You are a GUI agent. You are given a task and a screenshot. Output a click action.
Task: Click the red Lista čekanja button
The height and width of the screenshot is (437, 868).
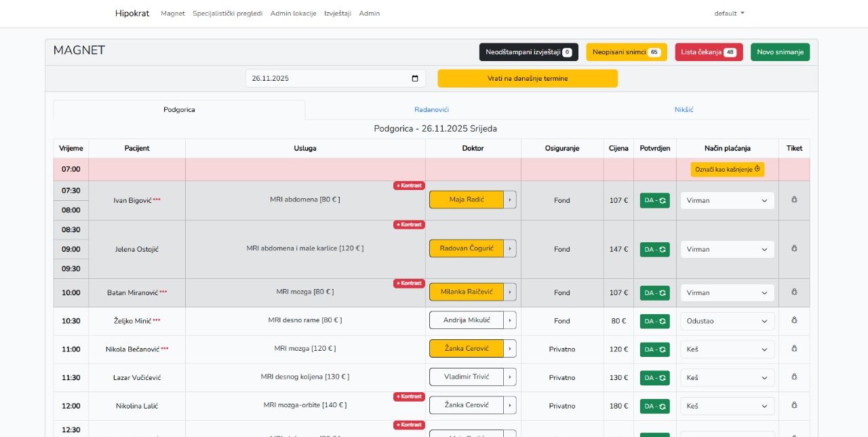click(x=708, y=52)
